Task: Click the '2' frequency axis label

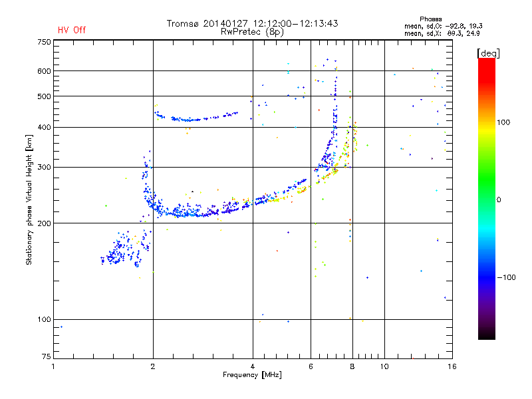Action: pyautogui.click(x=153, y=366)
